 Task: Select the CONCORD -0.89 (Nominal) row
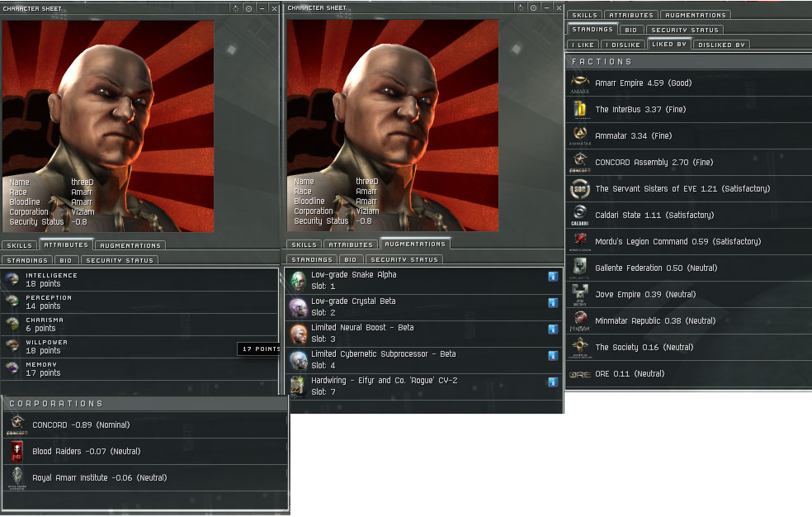pyautogui.click(x=145, y=425)
